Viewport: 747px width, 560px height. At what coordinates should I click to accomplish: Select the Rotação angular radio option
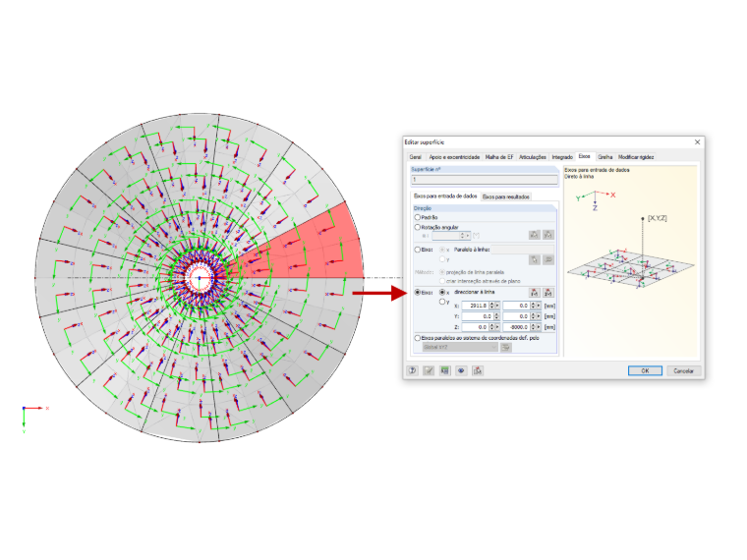click(418, 227)
